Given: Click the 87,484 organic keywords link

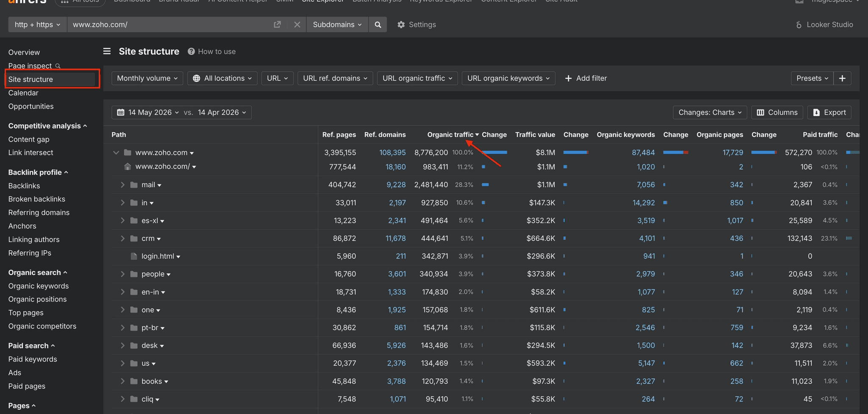Looking at the screenshot, I should pos(643,153).
